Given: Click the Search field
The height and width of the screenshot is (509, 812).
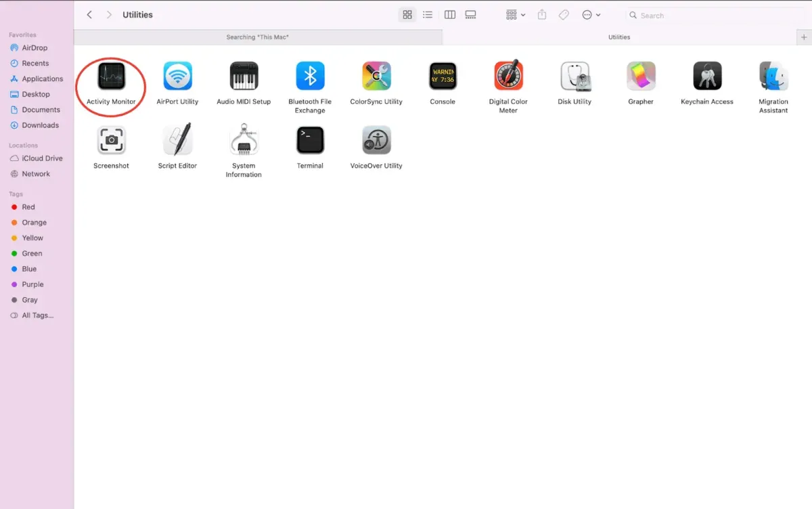Looking at the screenshot, I should [715, 15].
